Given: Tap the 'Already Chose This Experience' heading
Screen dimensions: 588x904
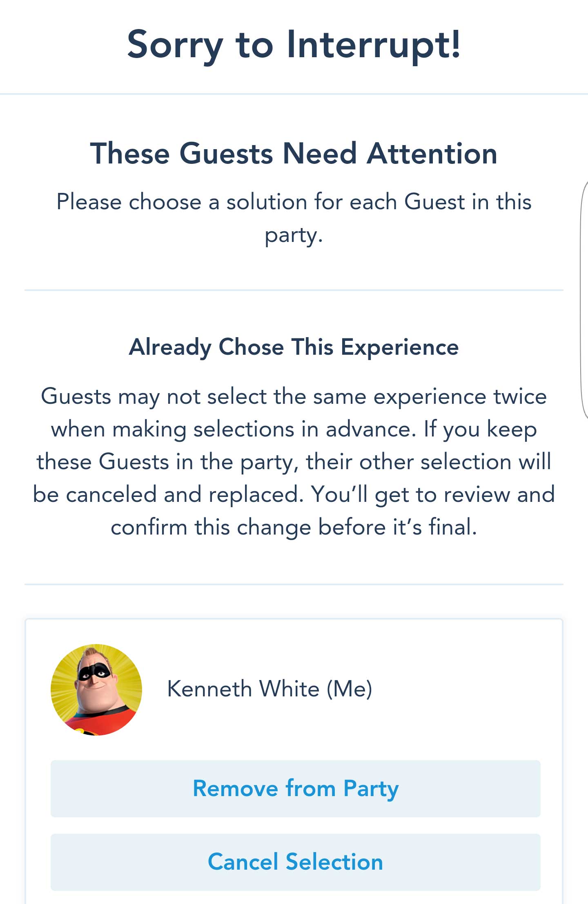Looking at the screenshot, I should pos(294,347).
